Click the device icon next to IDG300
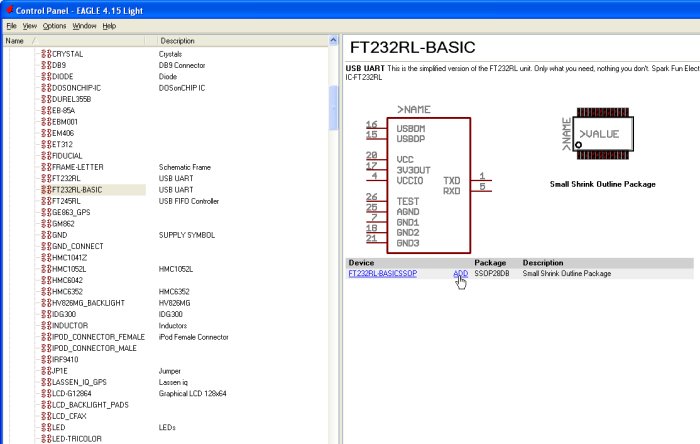Screen dimensions: 700x444 [46, 314]
